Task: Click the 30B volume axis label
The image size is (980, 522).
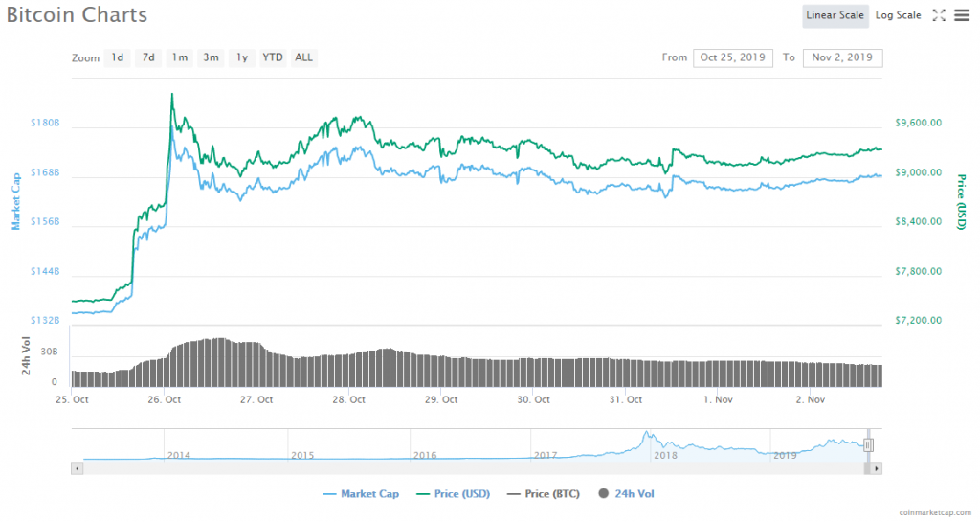Action: point(49,352)
